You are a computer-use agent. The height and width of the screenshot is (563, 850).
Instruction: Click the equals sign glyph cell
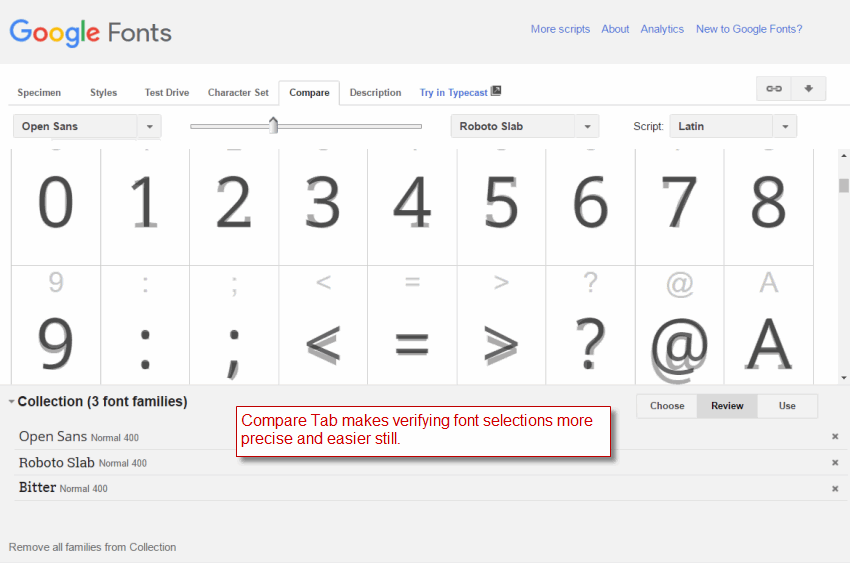click(x=412, y=325)
